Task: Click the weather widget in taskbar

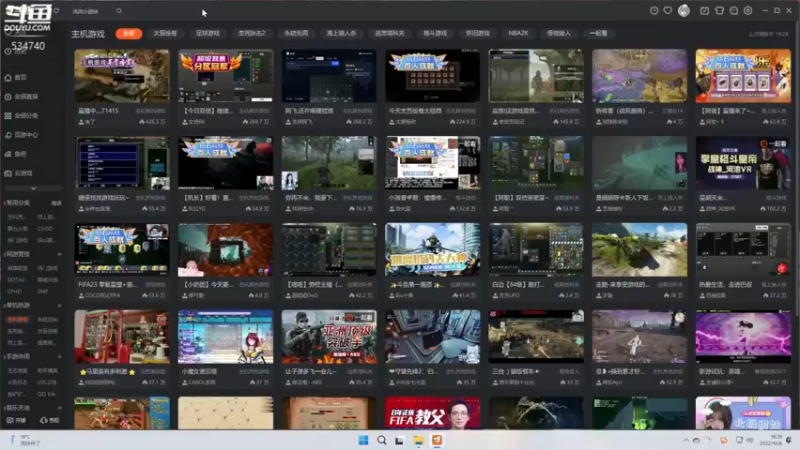Action: click(x=26, y=440)
